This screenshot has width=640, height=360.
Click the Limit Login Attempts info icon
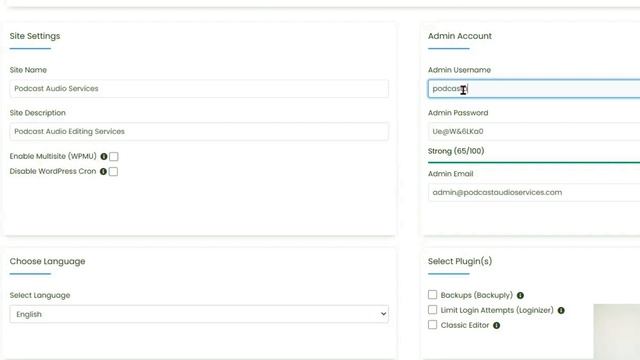(x=561, y=310)
